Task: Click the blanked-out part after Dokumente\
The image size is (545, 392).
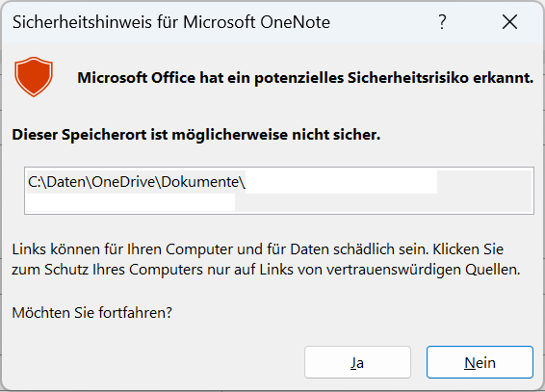Action: [x=341, y=182]
